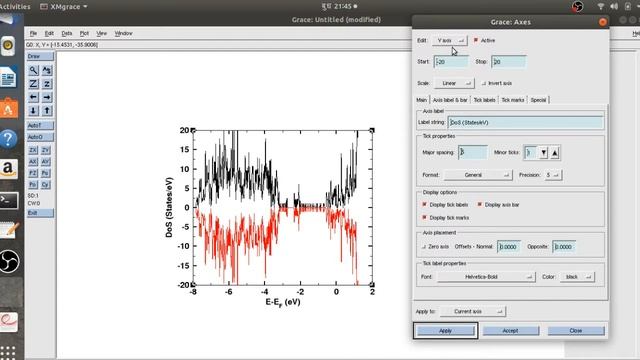This screenshot has width=640, height=360.
Task: Open the Scale Linear dropdown
Action: 454,83
